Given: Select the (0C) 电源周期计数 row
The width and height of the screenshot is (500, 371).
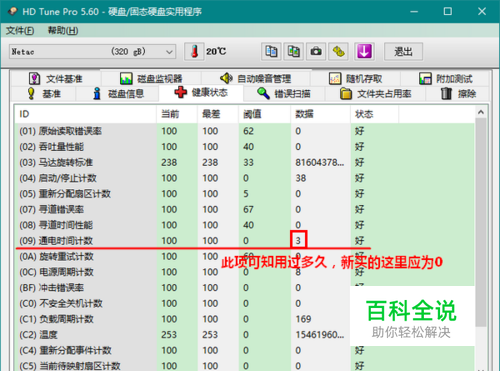Looking at the screenshot, I should click(x=245, y=272).
